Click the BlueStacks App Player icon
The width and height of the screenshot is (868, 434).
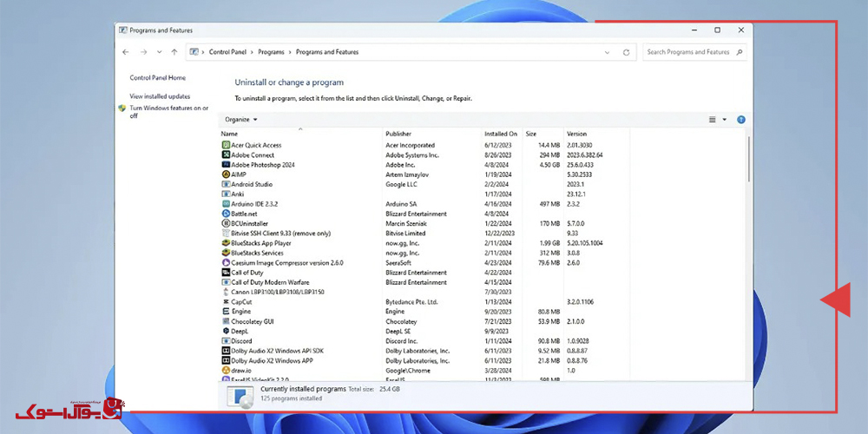click(226, 243)
